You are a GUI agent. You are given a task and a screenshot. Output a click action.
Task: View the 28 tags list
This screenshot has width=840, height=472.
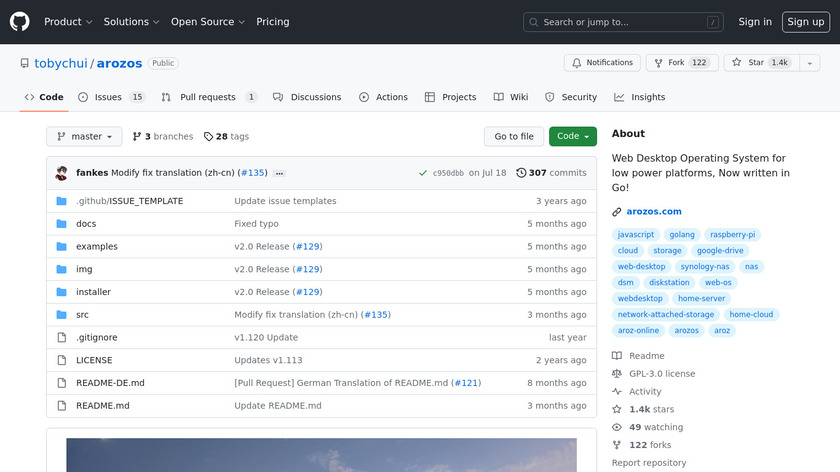click(x=226, y=136)
